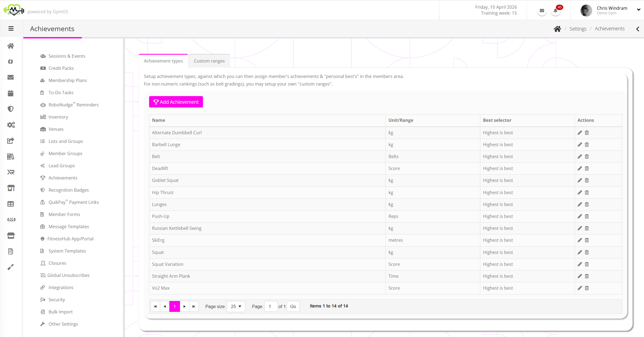Delete the Belt achievement via trash icon
644x337 pixels.
tap(587, 156)
